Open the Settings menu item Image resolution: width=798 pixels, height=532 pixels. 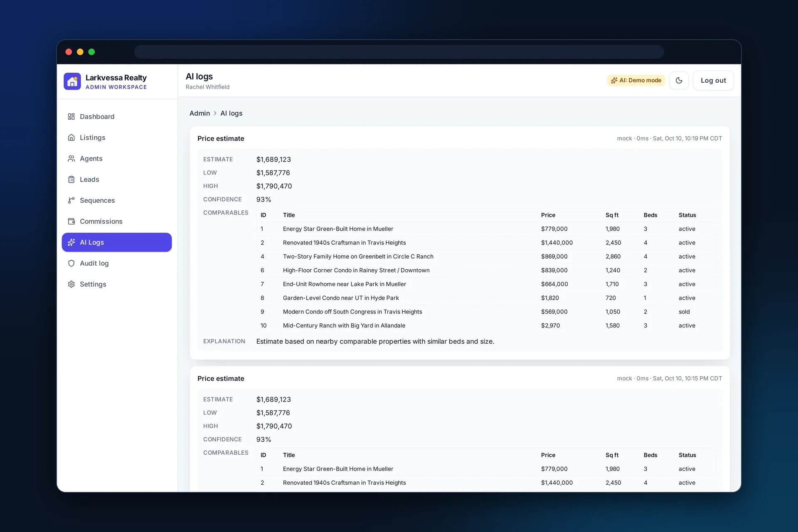point(117,284)
